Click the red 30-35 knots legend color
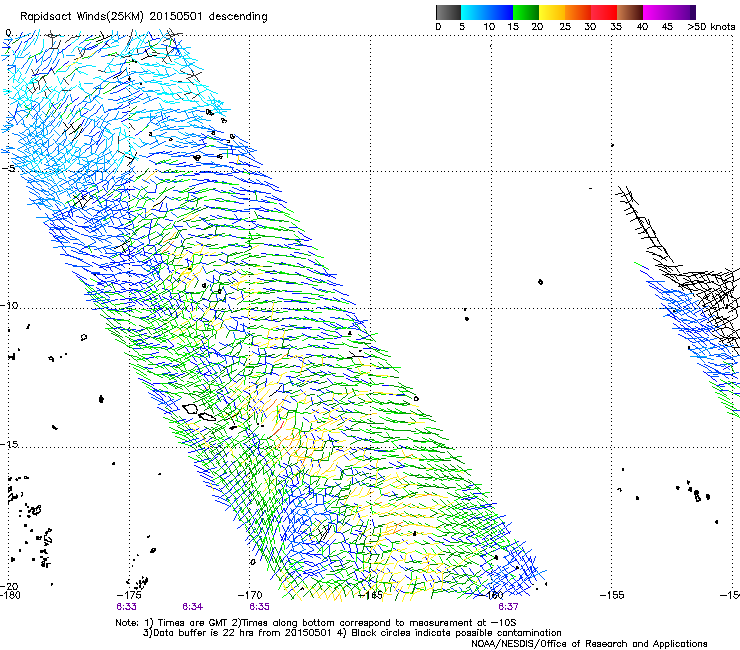This screenshot has width=740, height=650. coord(604,12)
